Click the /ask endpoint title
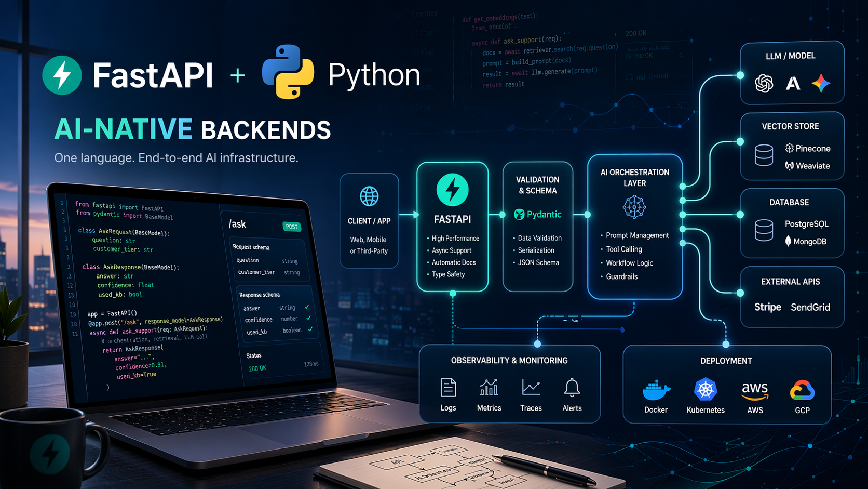Viewport: 868px width, 489px height. tap(237, 224)
